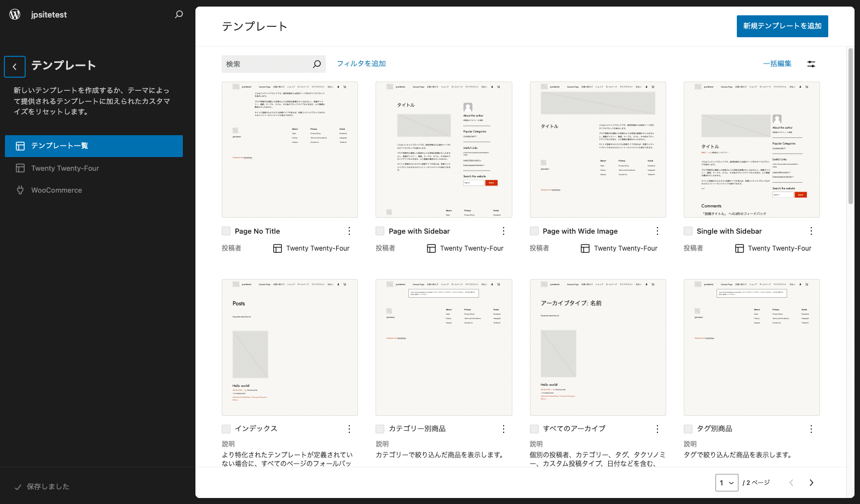Click the / 2 ページ pagination text

click(x=756, y=483)
